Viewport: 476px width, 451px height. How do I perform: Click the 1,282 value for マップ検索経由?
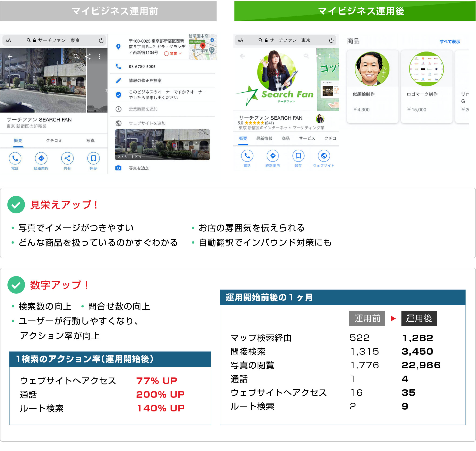pyautogui.click(x=418, y=338)
